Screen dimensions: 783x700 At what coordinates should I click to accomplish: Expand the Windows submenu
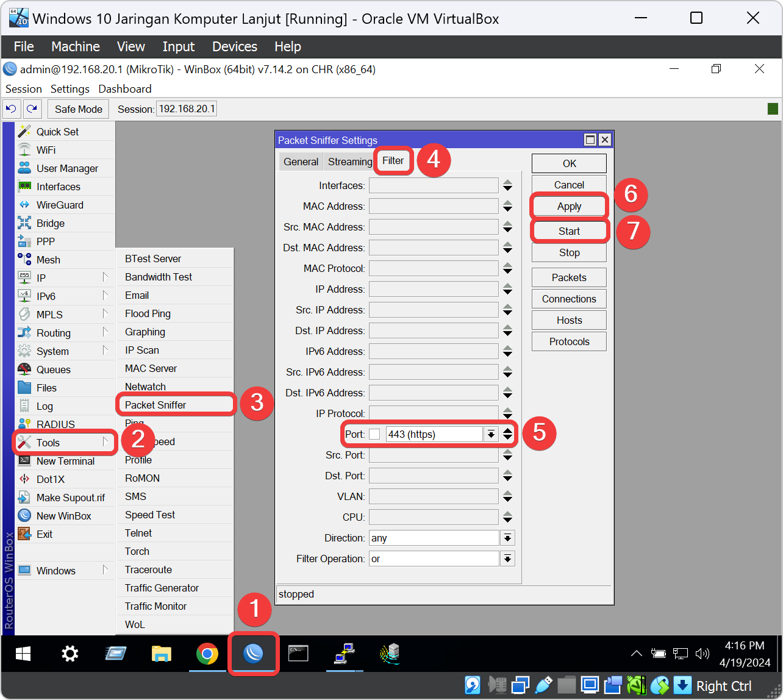tap(105, 570)
